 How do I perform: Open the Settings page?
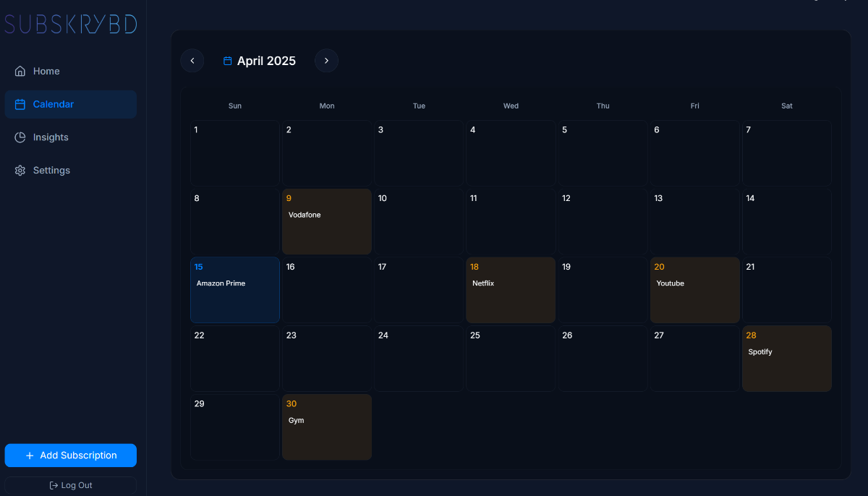tap(70, 171)
